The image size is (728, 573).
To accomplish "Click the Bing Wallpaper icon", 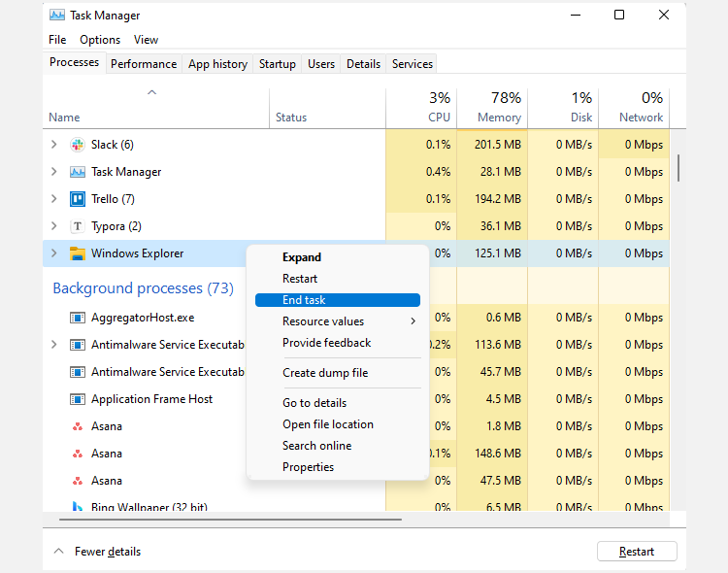I will click(78, 506).
